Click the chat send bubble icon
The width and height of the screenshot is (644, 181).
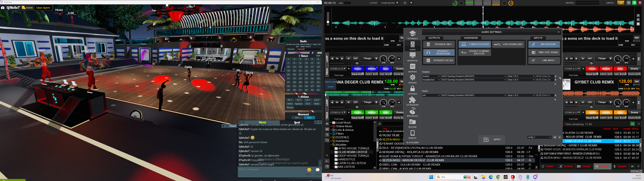click(317, 170)
